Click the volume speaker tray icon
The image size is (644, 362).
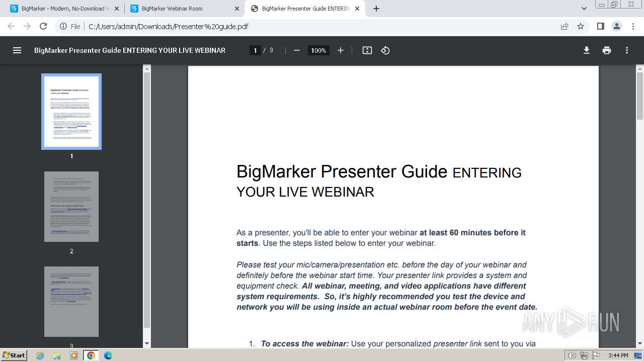[x=572, y=355]
